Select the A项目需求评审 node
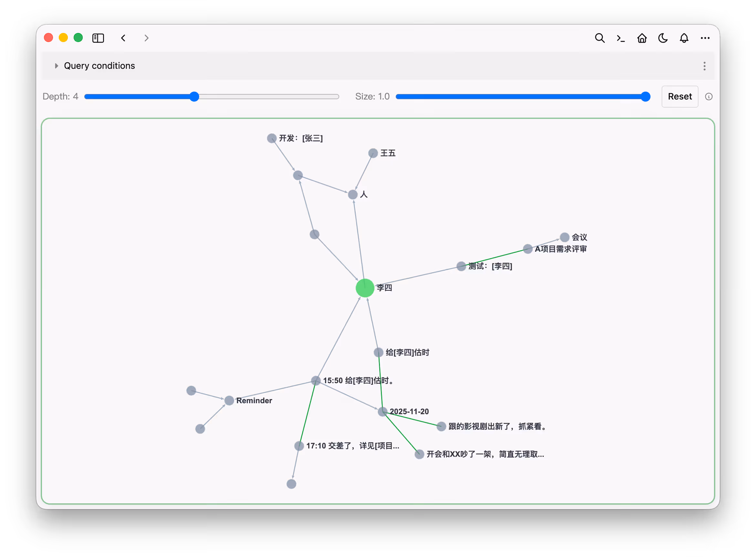This screenshot has height=557, width=756. pyautogui.click(x=528, y=249)
